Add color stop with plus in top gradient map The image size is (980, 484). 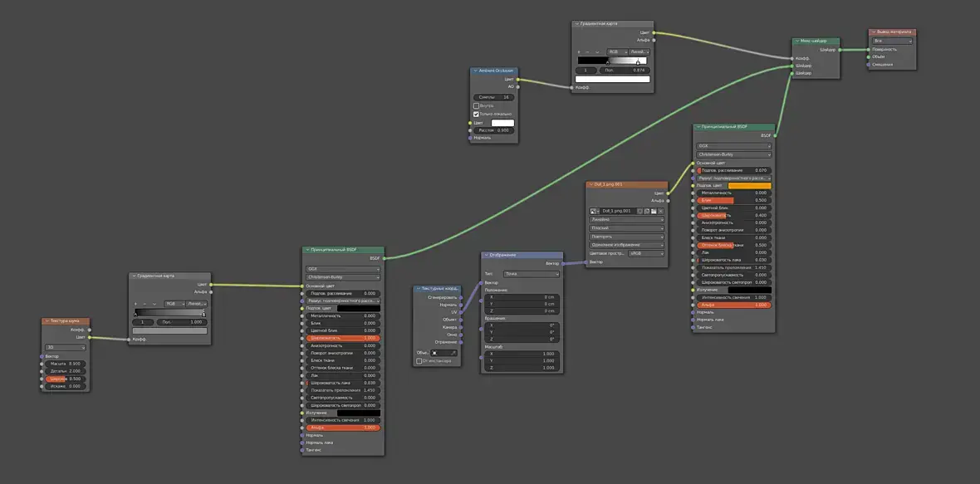click(579, 51)
